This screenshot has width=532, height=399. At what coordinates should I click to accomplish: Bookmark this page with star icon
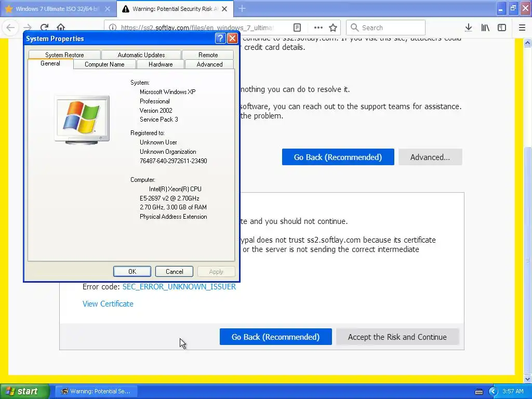click(333, 28)
